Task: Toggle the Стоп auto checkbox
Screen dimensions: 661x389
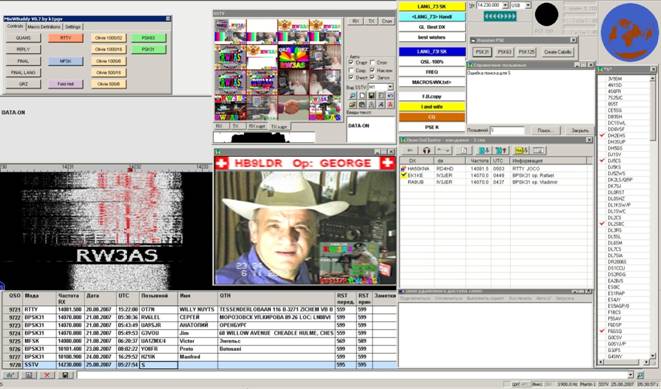Action: click(372, 62)
